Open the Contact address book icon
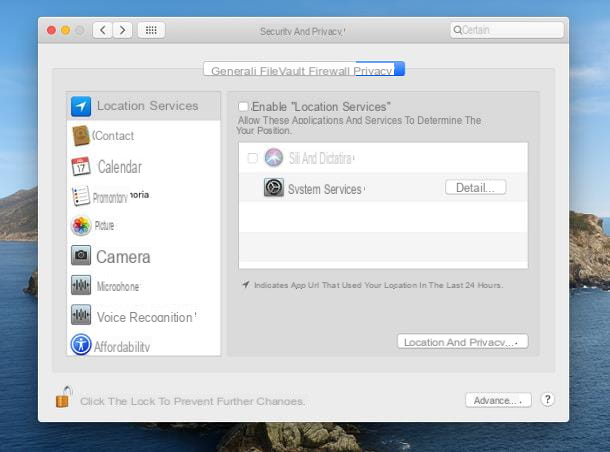 (81, 136)
